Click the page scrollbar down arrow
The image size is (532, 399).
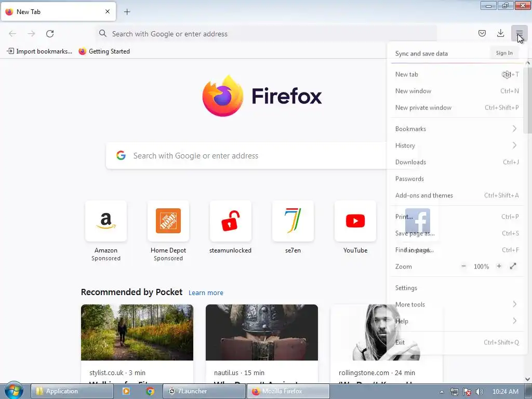click(x=528, y=379)
